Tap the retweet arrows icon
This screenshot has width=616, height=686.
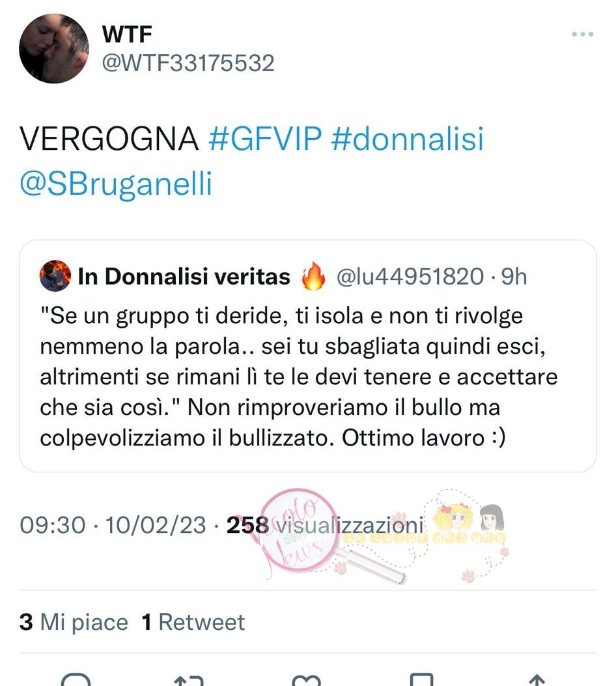click(189, 680)
